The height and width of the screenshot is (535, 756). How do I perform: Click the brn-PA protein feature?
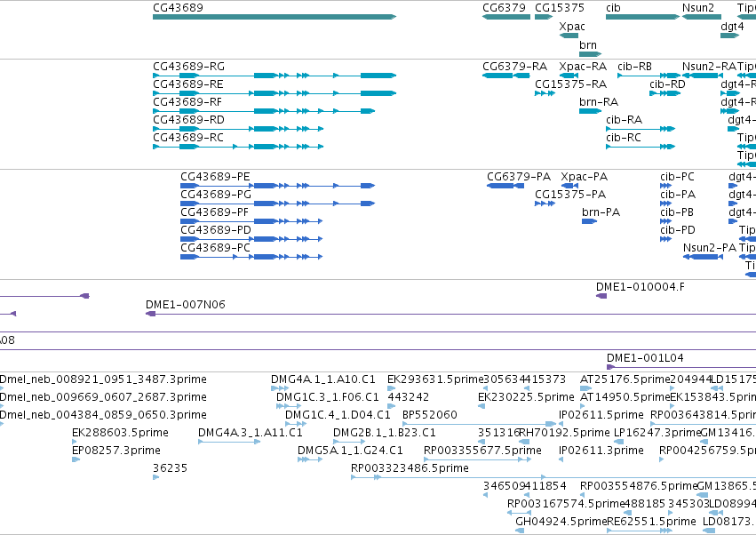(589, 221)
